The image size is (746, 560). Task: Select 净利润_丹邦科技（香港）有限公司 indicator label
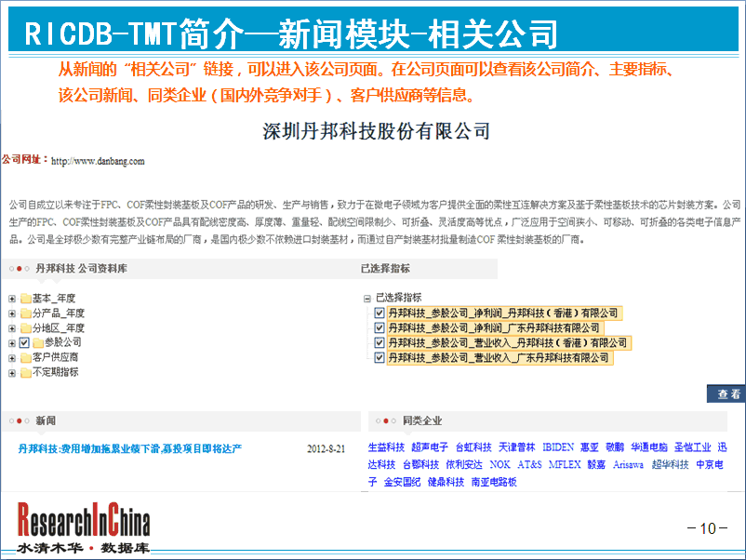(x=504, y=313)
